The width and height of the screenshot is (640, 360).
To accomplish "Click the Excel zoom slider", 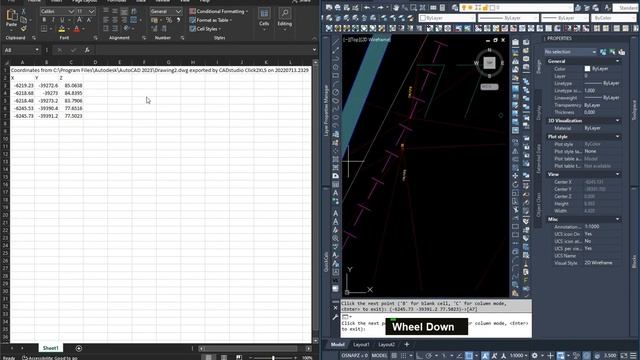I will coord(273,358).
